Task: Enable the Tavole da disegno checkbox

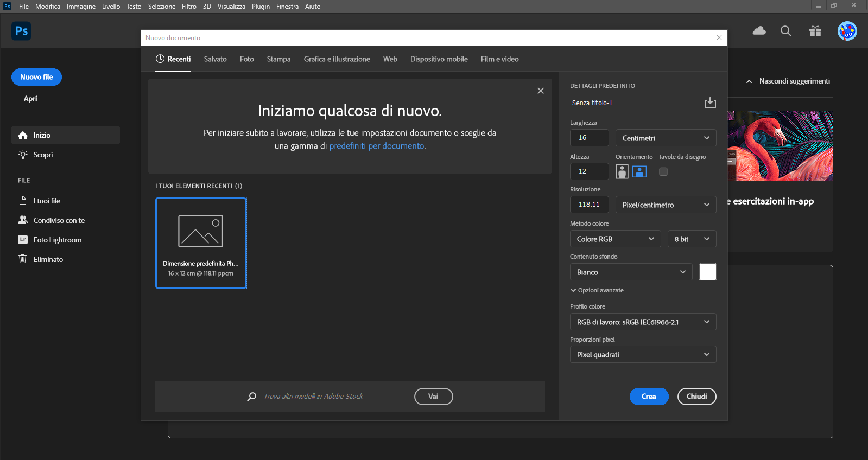Action: 663,171
